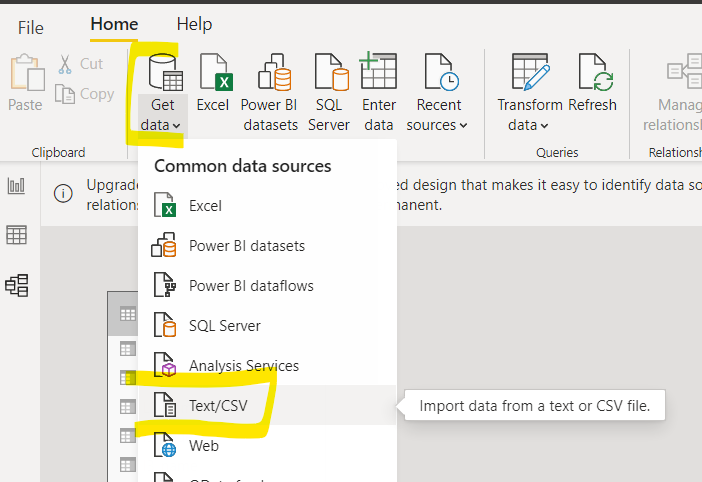702x482 pixels.
Task: Click the Excel icon in the ribbon
Action: tap(213, 75)
